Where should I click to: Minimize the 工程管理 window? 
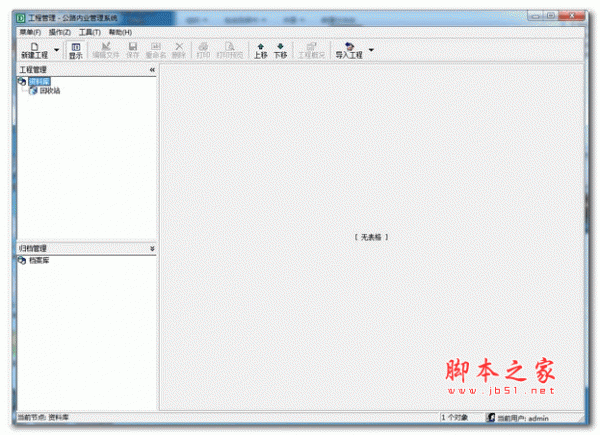pyautogui.click(x=536, y=16)
